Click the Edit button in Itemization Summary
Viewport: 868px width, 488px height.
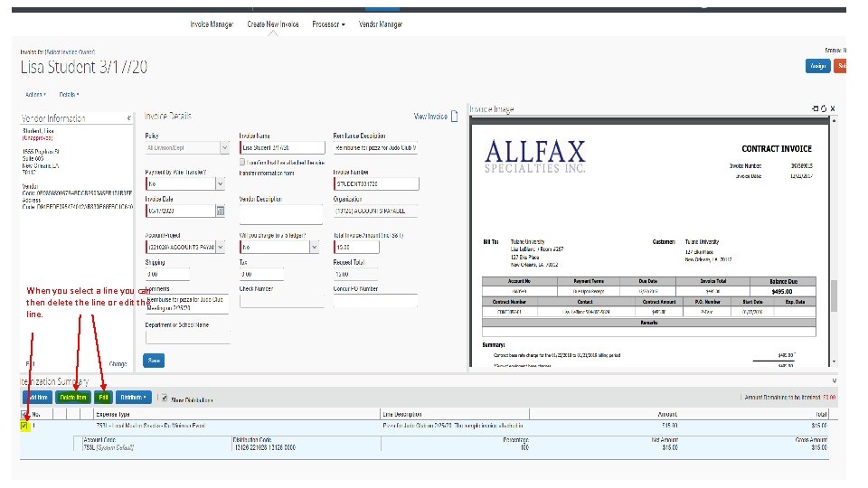103,398
